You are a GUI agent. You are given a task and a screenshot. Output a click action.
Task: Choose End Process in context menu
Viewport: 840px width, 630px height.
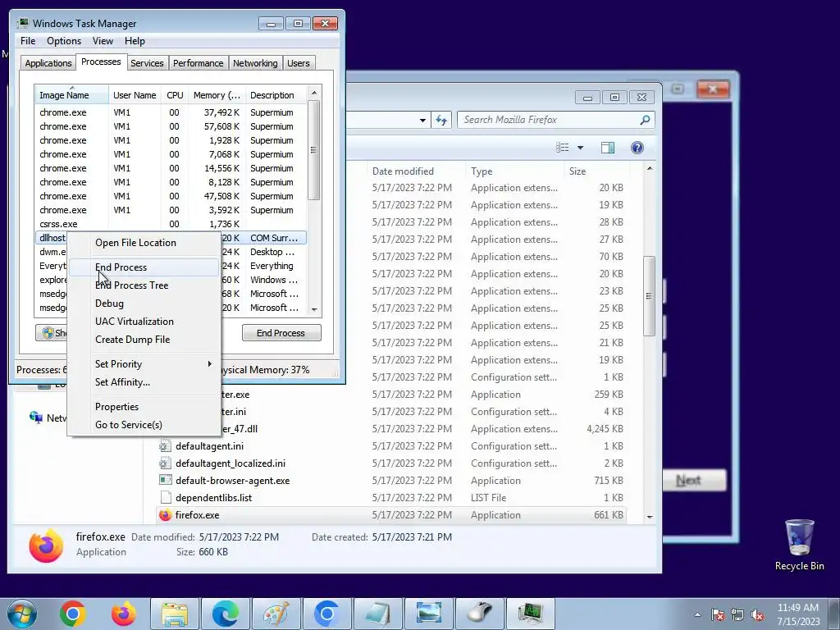144,267
